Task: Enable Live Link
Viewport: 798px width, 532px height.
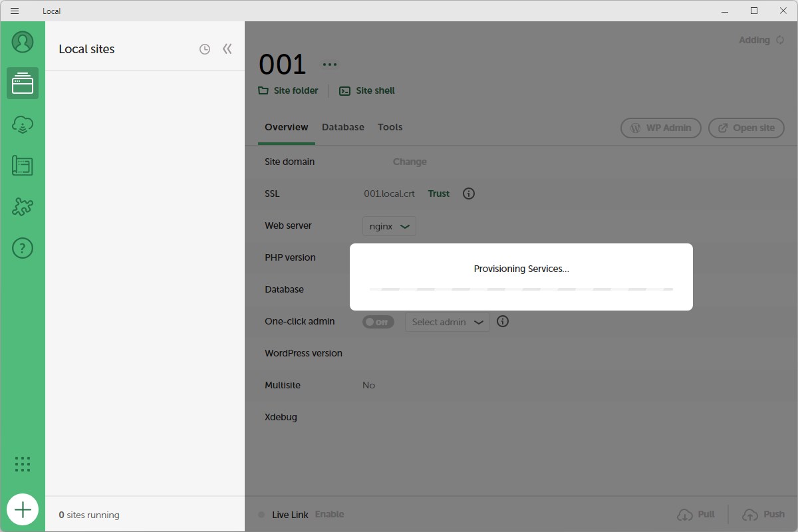Action: point(330,514)
